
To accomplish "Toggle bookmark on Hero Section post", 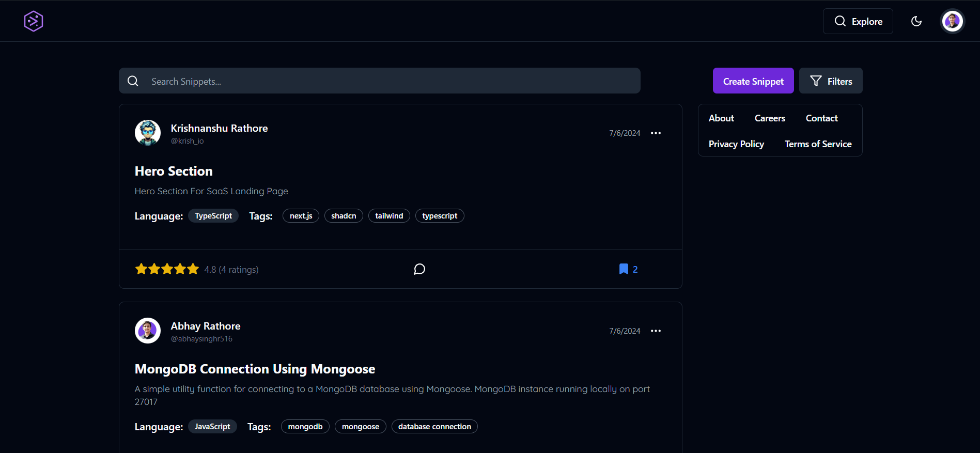I will [x=628, y=269].
